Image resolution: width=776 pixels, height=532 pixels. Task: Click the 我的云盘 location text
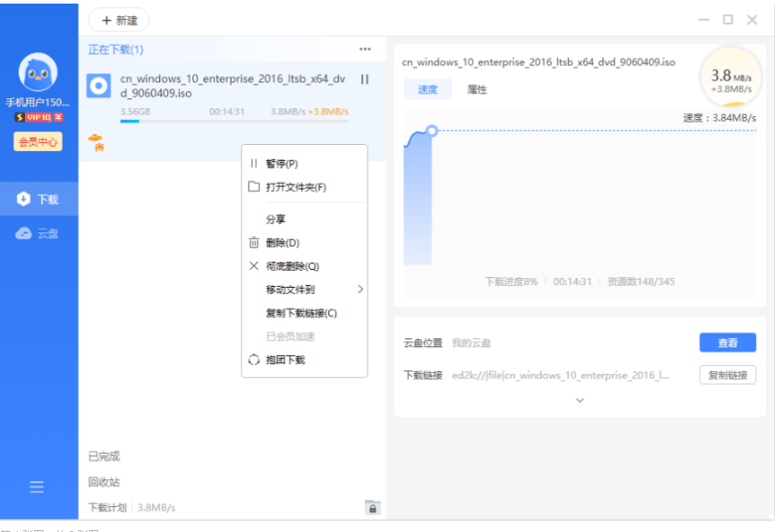[471, 343]
